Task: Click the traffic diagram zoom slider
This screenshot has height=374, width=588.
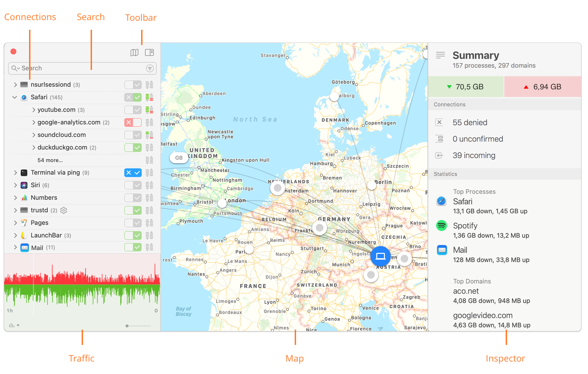Action: click(138, 326)
